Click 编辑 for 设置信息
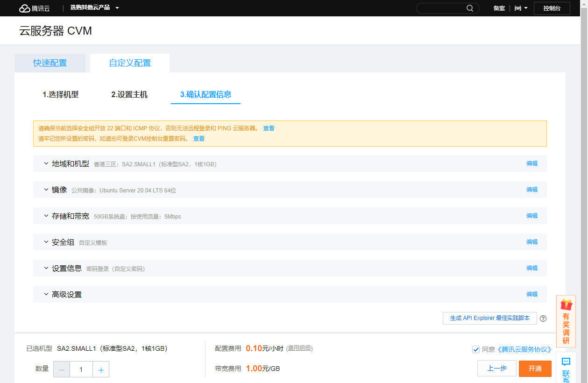This screenshot has height=383, width=588. (532, 268)
